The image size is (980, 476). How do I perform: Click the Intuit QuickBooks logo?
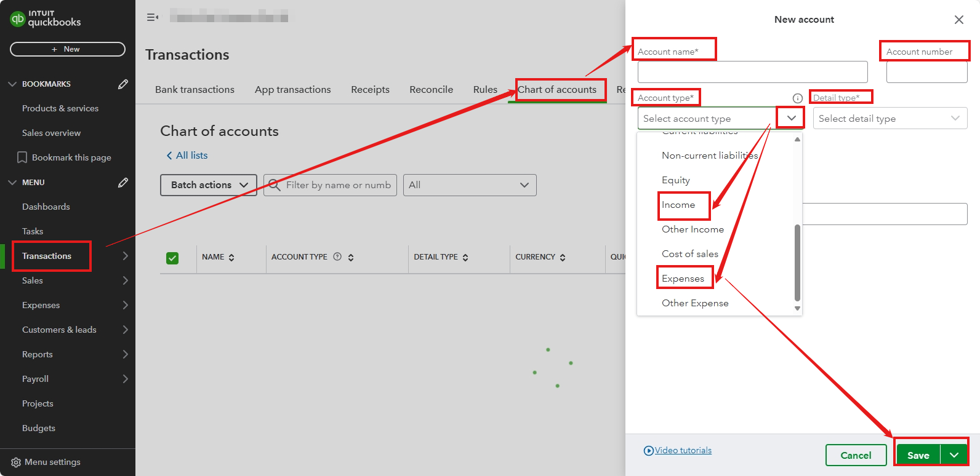[46, 19]
